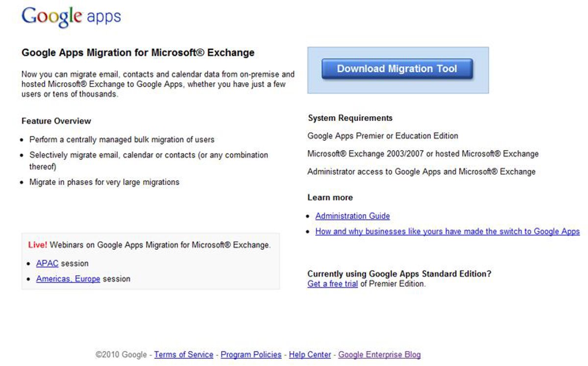Click the 'centrally managed bulk migration' bullet
This screenshot has height=366, width=588.
[122, 139]
